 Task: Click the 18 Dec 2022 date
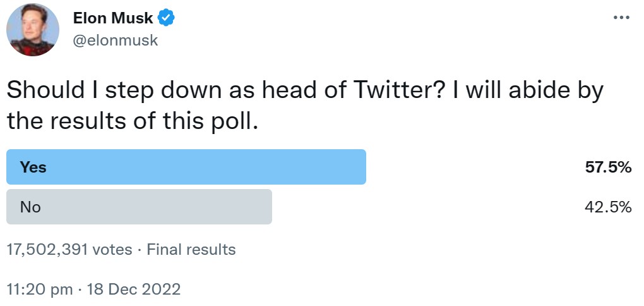coord(134,289)
